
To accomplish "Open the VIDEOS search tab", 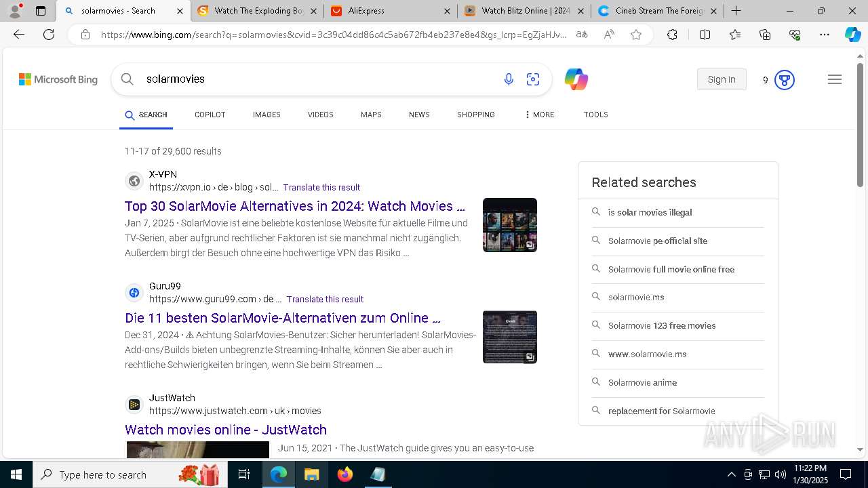I will coord(321,115).
